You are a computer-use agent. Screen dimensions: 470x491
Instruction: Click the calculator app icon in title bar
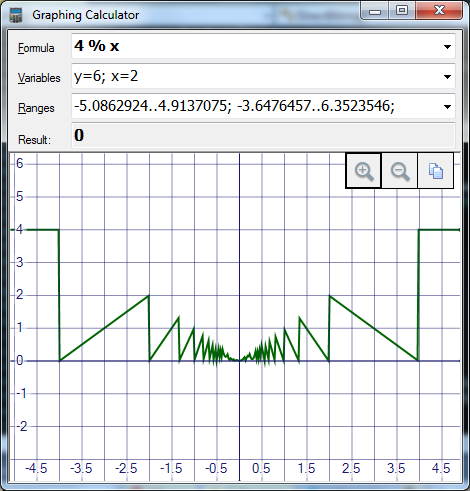16,15
